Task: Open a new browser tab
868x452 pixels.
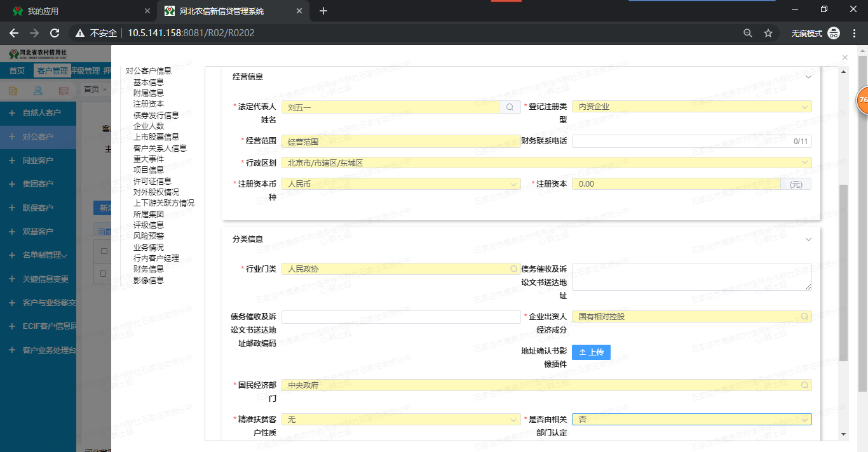Action: click(x=323, y=11)
